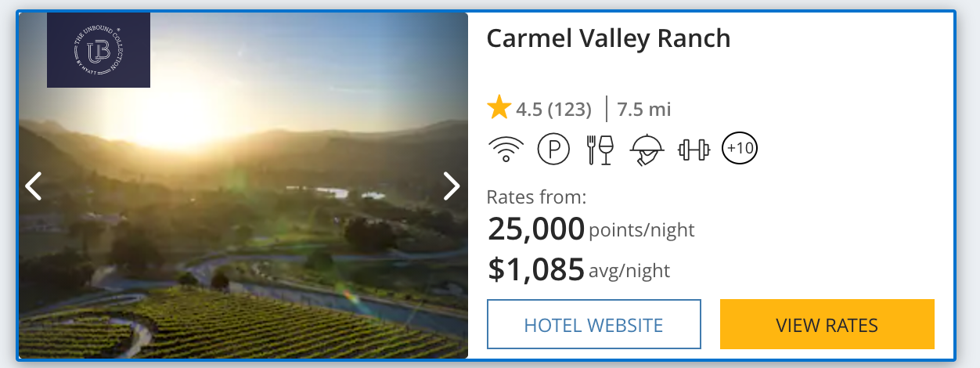Open the Carmel Valley Ranch title
The width and height of the screenshot is (980, 368).
point(608,38)
